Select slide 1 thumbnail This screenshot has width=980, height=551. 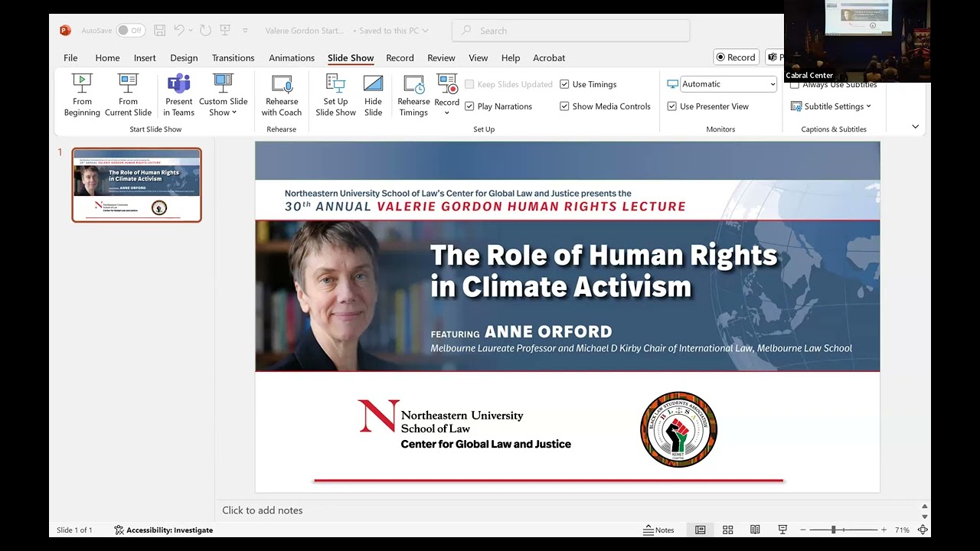click(137, 185)
